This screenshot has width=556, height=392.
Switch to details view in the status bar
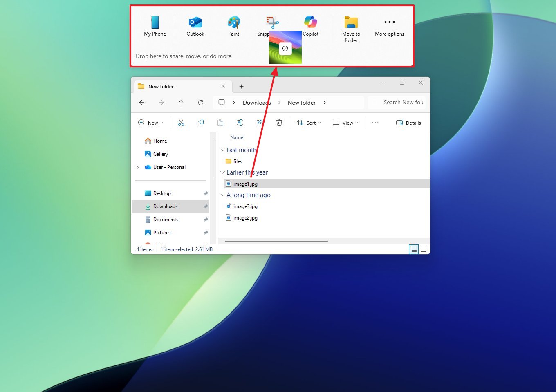(x=414, y=249)
